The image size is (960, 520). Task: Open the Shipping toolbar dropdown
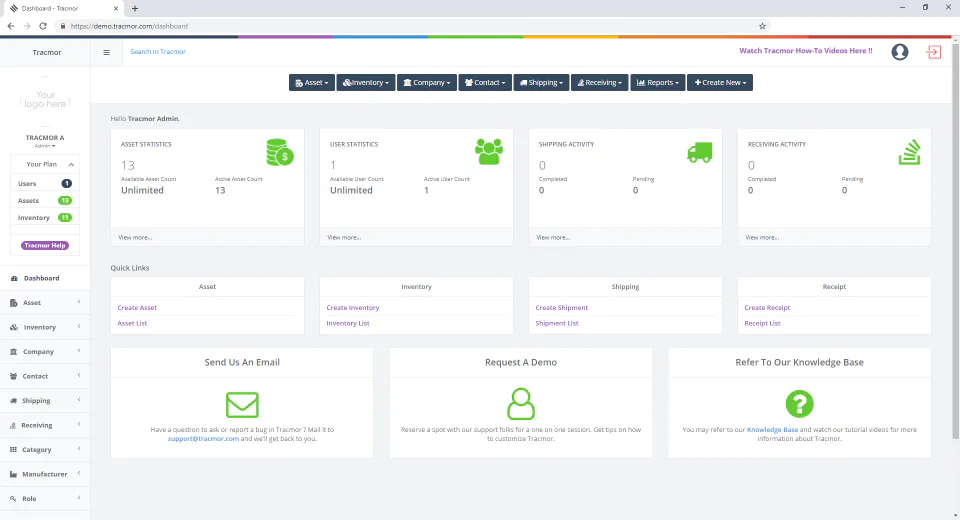tap(541, 83)
